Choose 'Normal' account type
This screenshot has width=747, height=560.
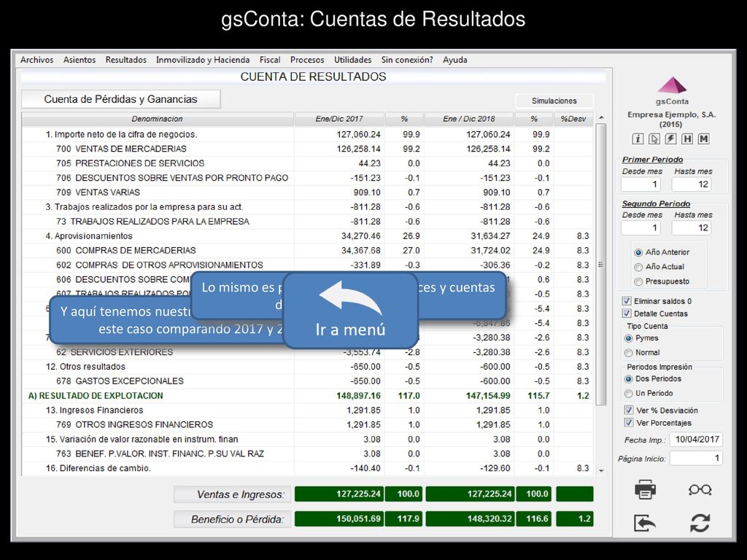[x=629, y=353]
